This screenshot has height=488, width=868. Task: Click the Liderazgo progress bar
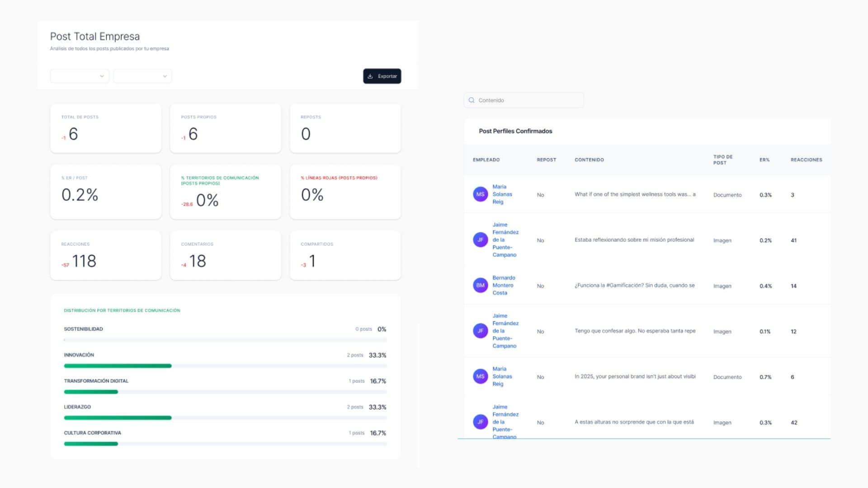[x=118, y=418]
